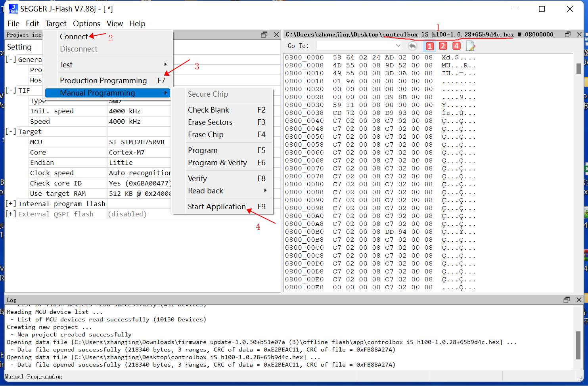Image resolution: width=588 pixels, height=386 pixels.
Task: Click the Speed row's 4000 kHz value
Action: 139,121
